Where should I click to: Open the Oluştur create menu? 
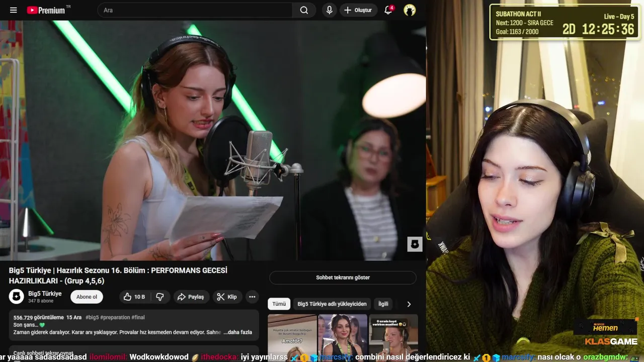358,10
